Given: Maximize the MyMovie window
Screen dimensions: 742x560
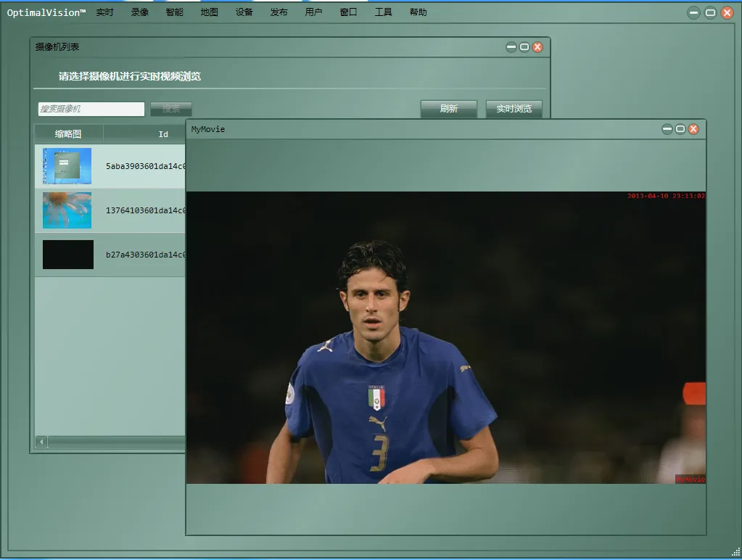Looking at the screenshot, I should pyautogui.click(x=680, y=129).
